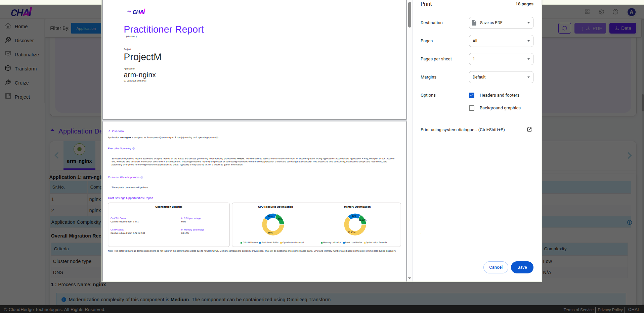Toggle Headers and footers checkbox
The image size is (644, 313).
[472, 95]
